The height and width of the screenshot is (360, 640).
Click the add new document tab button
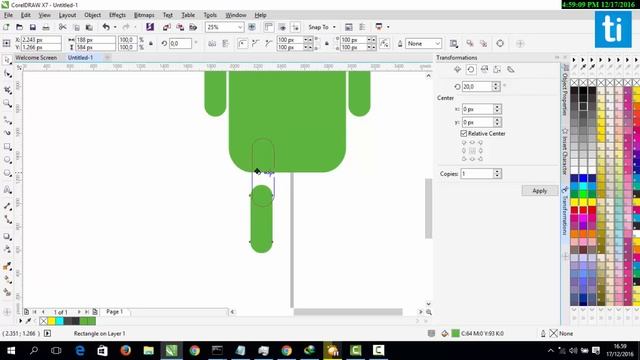click(107, 58)
